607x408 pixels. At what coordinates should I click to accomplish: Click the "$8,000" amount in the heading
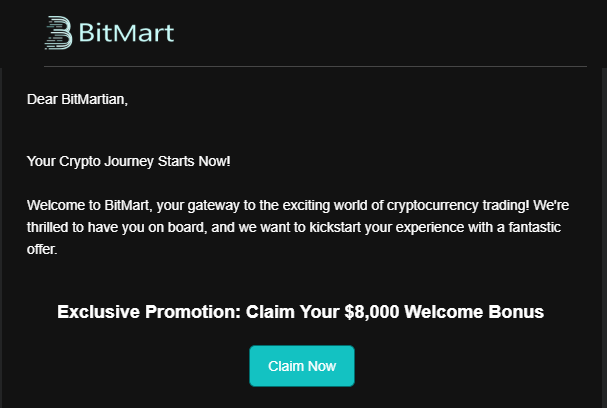372,312
